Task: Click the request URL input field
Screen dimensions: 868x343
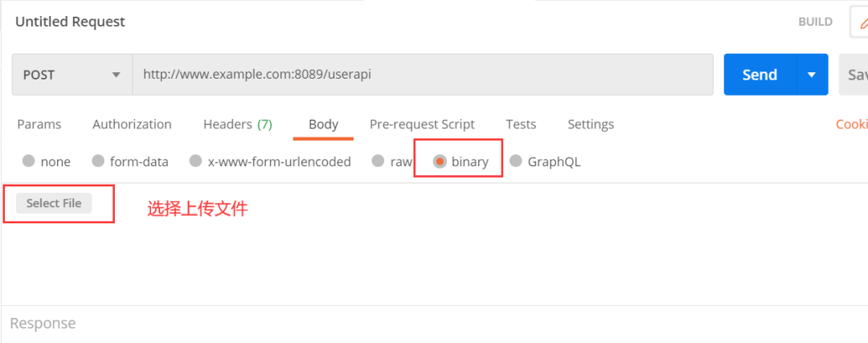Action: click(x=423, y=75)
